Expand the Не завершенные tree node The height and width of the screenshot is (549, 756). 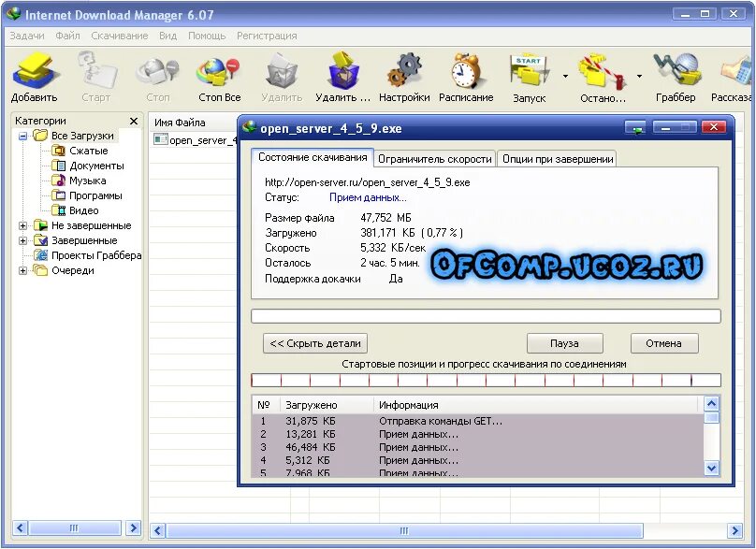click(22, 225)
